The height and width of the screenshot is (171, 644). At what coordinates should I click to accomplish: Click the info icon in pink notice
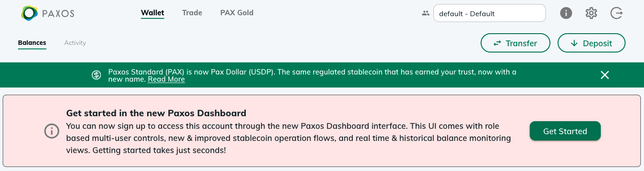[x=51, y=131]
